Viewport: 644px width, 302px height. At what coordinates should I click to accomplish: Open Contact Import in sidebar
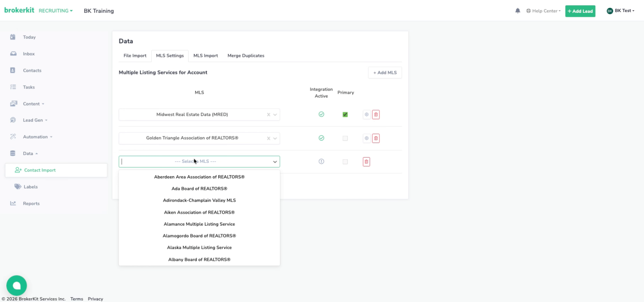click(56, 170)
